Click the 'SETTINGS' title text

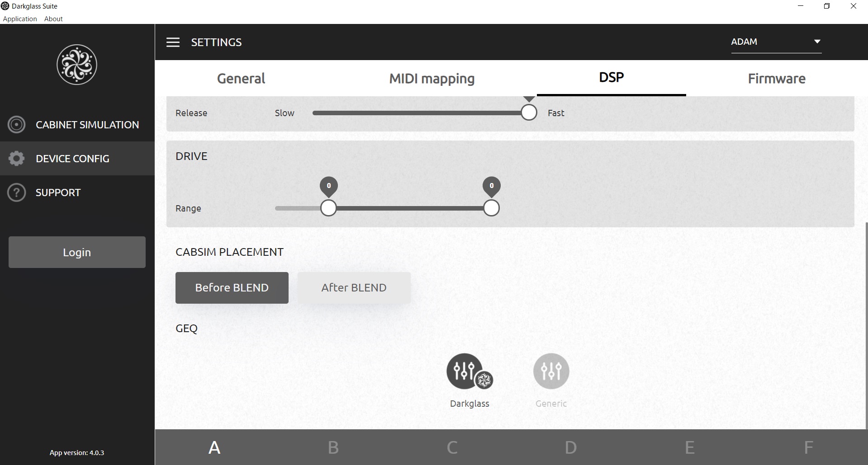click(x=216, y=42)
